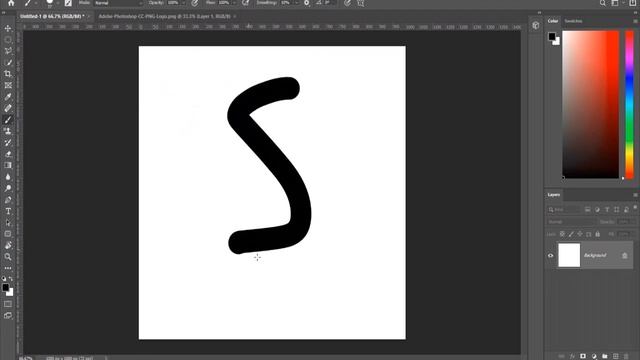
Task: Filter layers by shape layers
Action: [x=616, y=209]
